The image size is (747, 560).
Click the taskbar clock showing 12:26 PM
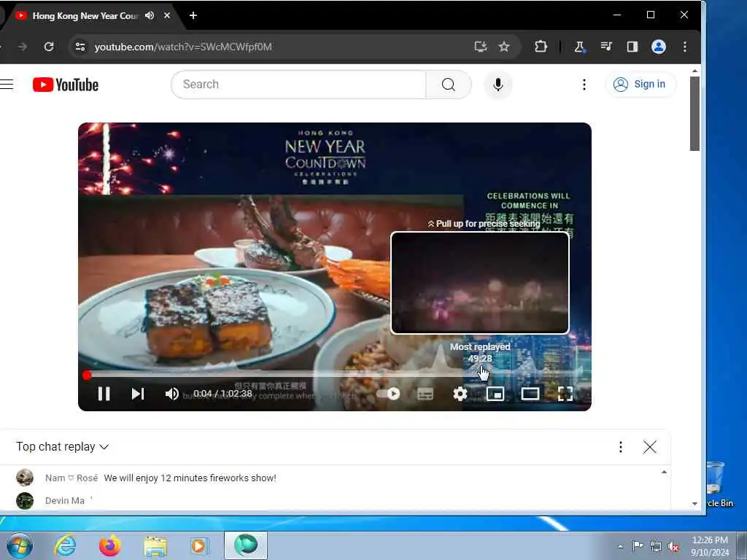point(710,546)
